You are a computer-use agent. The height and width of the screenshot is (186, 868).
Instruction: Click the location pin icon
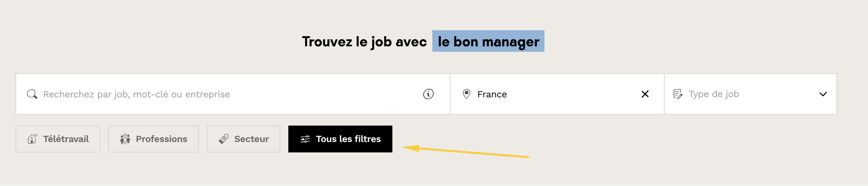(466, 94)
